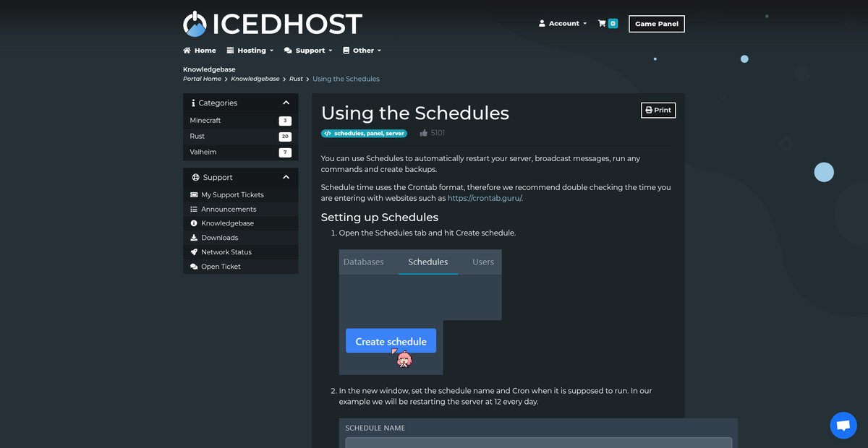Open the Valheim category
The height and width of the screenshot is (448, 868).
click(x=240, y=152)
